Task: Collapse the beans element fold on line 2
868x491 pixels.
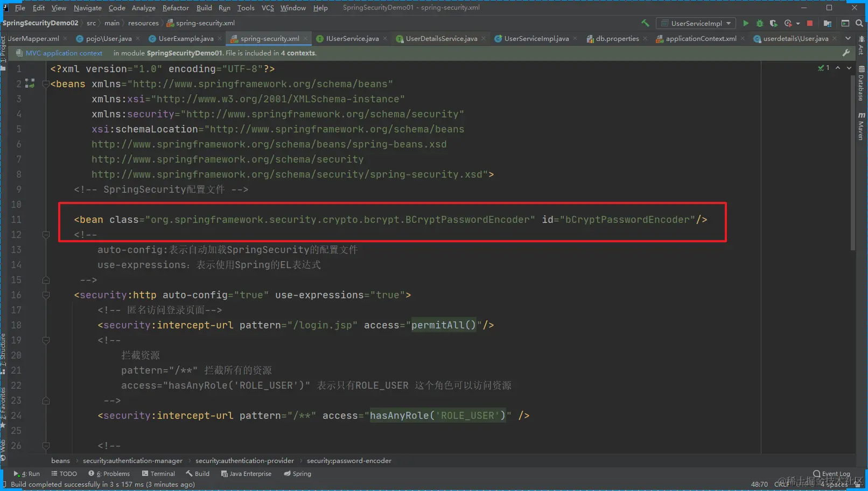Action: click(46, 84)
